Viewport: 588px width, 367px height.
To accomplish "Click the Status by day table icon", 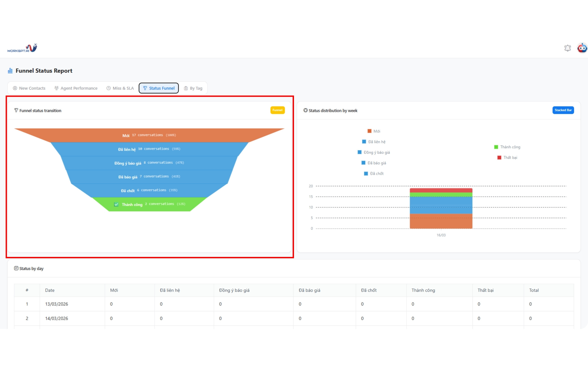I will click(x=16, y=268).
